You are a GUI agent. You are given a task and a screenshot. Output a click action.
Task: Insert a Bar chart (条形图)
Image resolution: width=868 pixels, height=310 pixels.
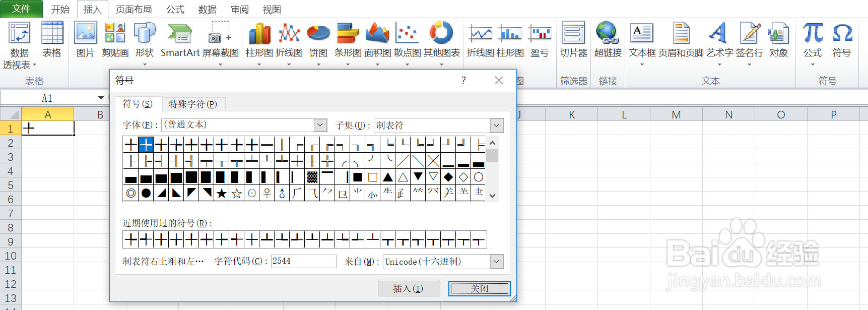tap(348, 43)
